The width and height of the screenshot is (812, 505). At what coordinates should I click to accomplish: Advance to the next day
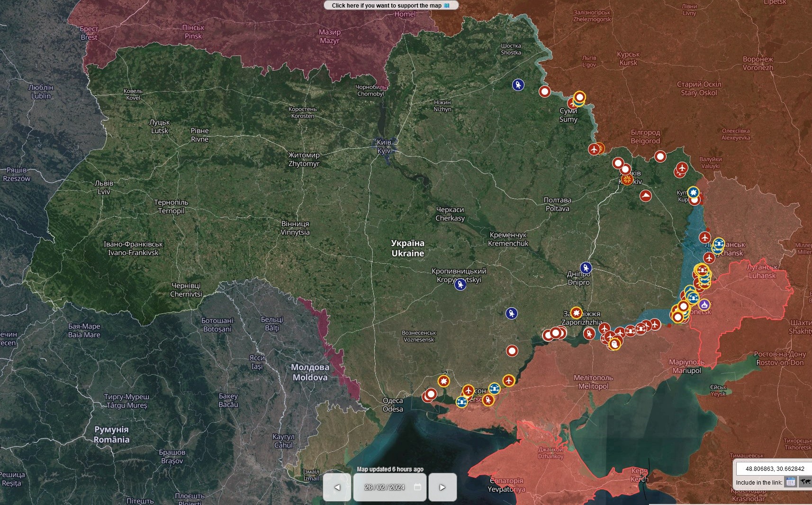click(x=442, y=487)
